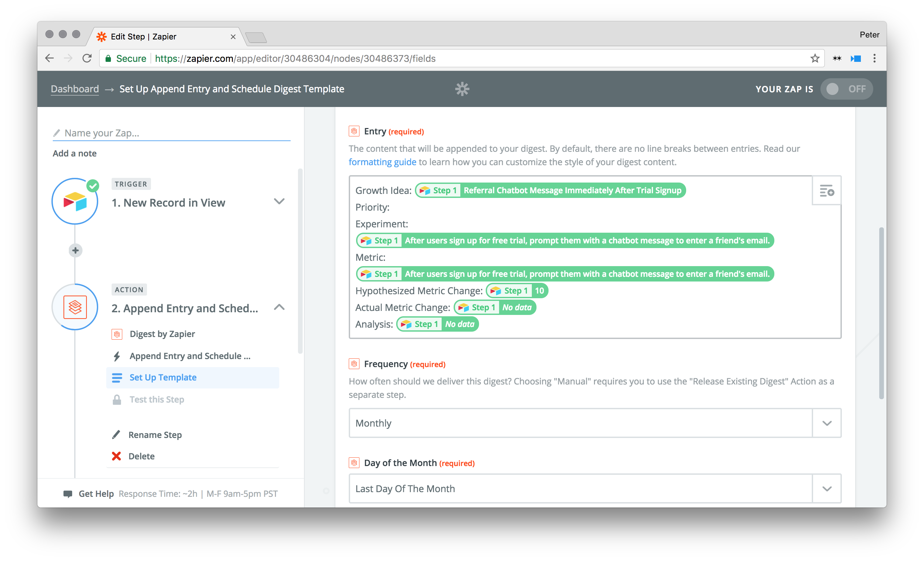Screen dimensions: 924x561
Task: Click the Actual Metric Change No data pill
Action: click(495, 307)
